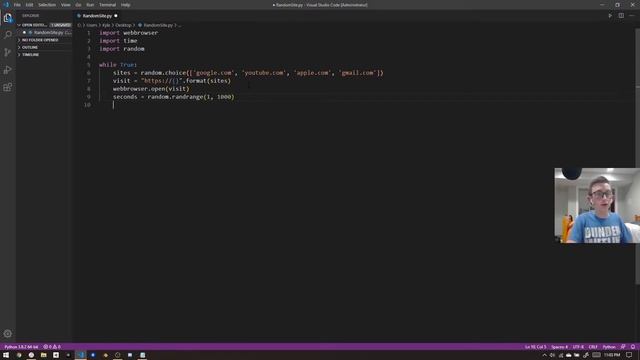Click the Ln 10, Col 5 position indicator
The width and height of the screenshot is (640, 360).
coord(536,347)
